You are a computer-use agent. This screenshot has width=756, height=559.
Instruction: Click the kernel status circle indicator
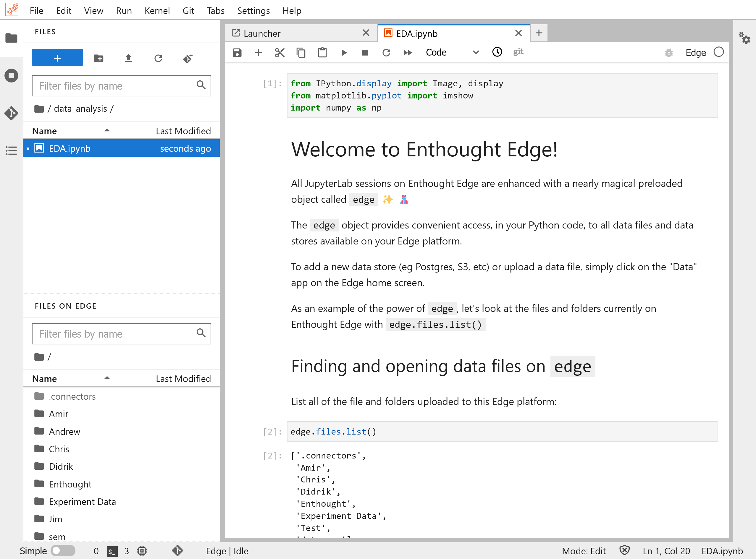718,52
